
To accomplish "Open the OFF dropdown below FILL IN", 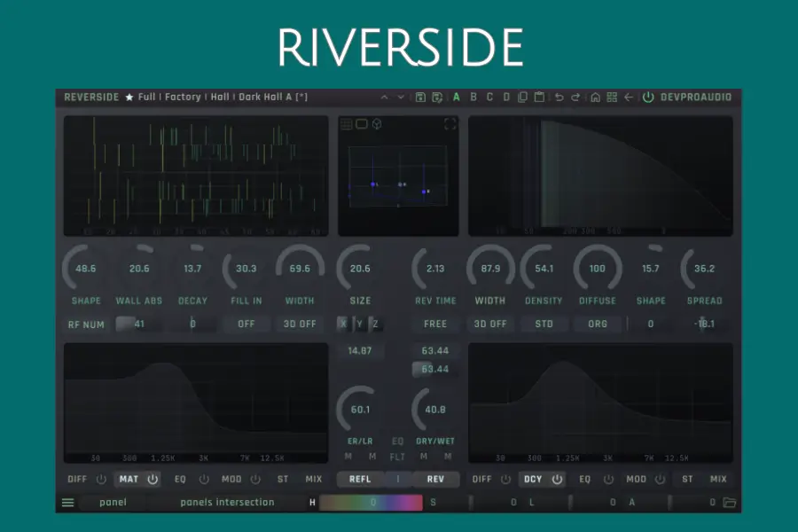I will click(246, 324).
